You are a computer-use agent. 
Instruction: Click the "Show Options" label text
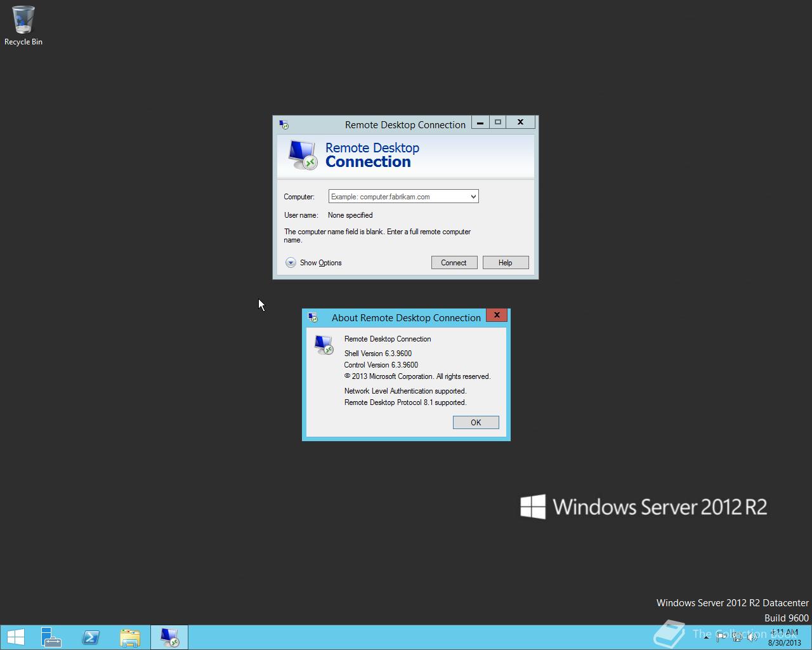pyautogui.click(x=320, y=263)
